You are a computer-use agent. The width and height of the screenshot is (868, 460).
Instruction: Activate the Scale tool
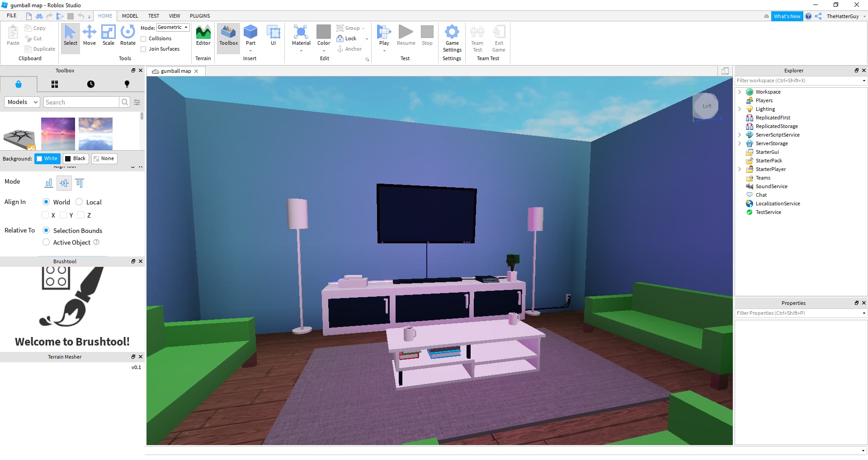point(108,35)
